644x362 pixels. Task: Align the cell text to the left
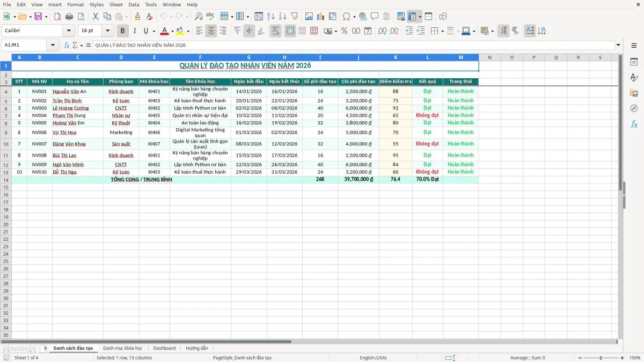pyautogui.click(x=199, y=31)
